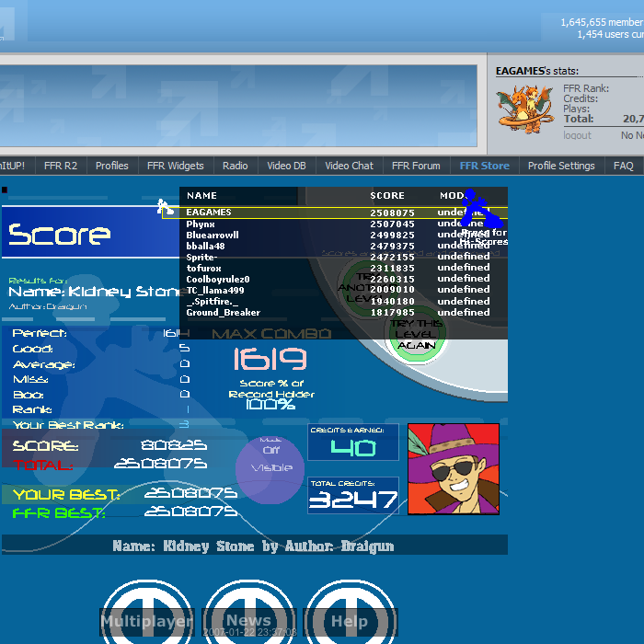This screenshot has height=644, width=644.
Task: Open the Video DB menu item
Action: pyautogui.click(x=286, y=166)
